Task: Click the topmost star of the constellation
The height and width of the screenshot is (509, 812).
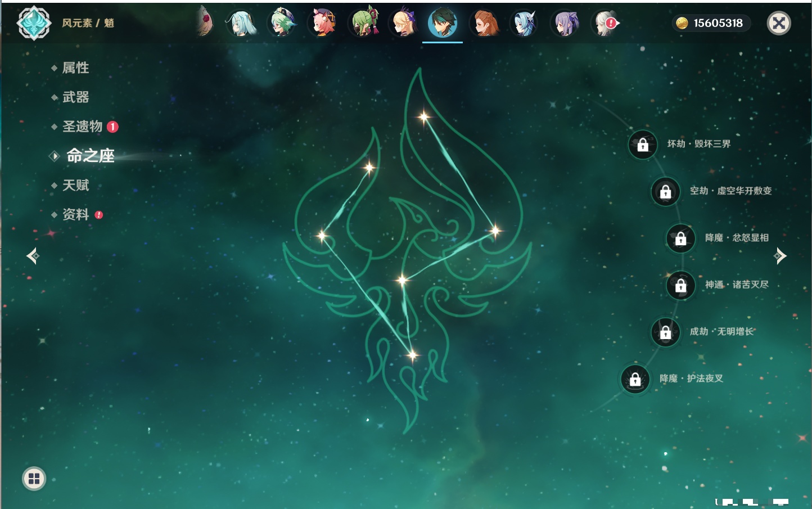Action: pos(424,117)
